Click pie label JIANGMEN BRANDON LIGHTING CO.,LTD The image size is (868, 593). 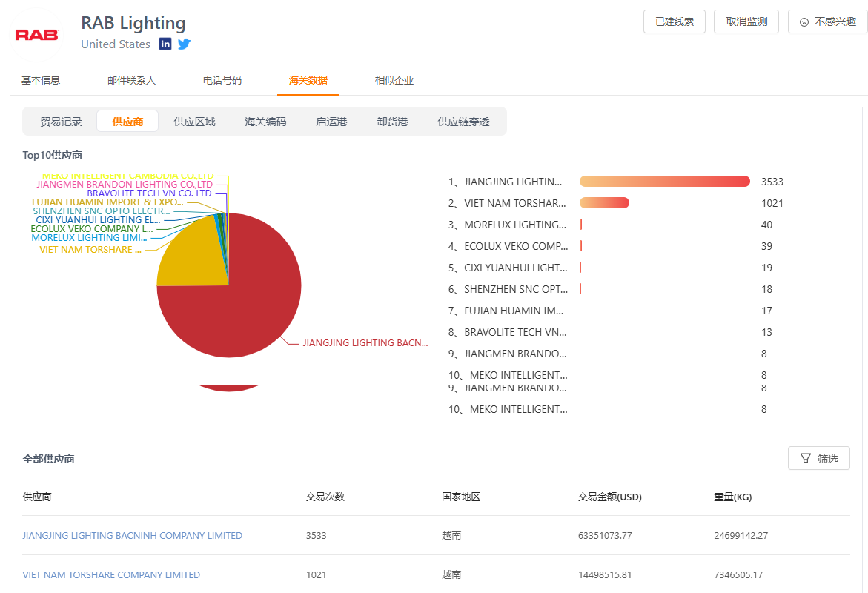[125, 185]
